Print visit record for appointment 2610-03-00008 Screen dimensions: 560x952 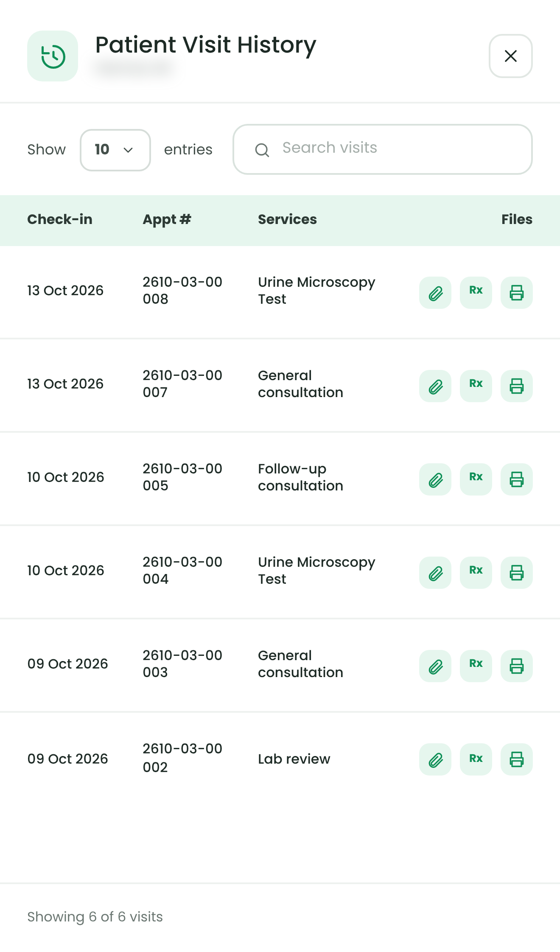coord(517,293)
